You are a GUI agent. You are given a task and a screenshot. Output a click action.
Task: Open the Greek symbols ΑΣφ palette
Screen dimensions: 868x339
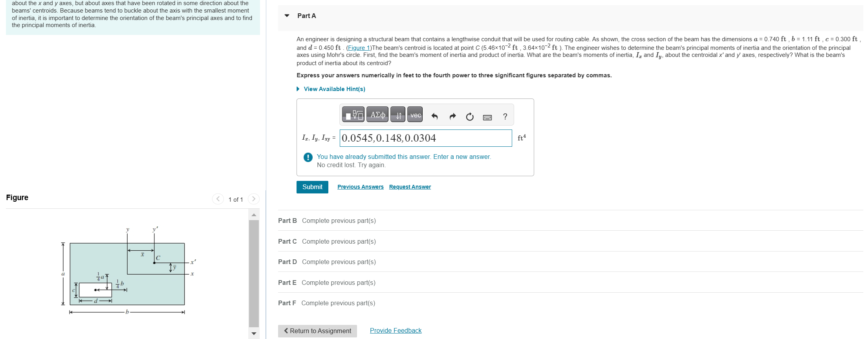[377, 115]
